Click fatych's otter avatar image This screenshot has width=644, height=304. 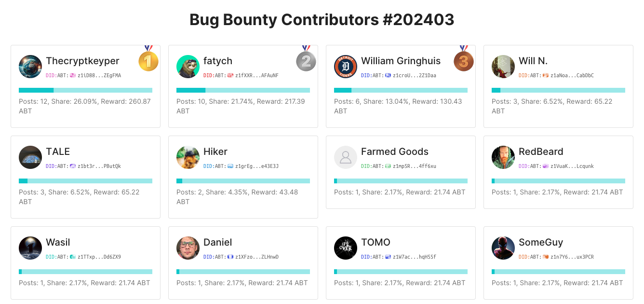(188, 67)
